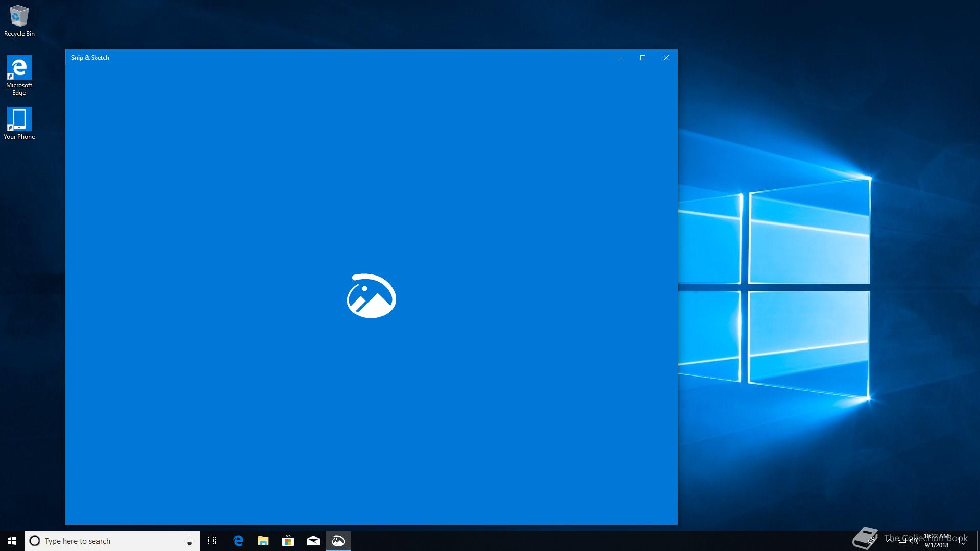Click the Snip & Sketch taskbar button
Viewport: 980px width, 551px height.
pos(338,541)
